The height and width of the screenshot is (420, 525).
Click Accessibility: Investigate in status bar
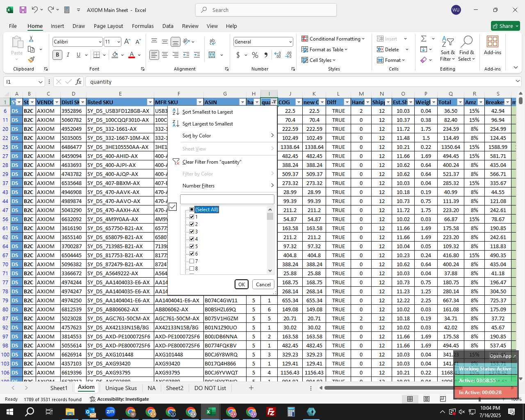(x=119, y=399)
